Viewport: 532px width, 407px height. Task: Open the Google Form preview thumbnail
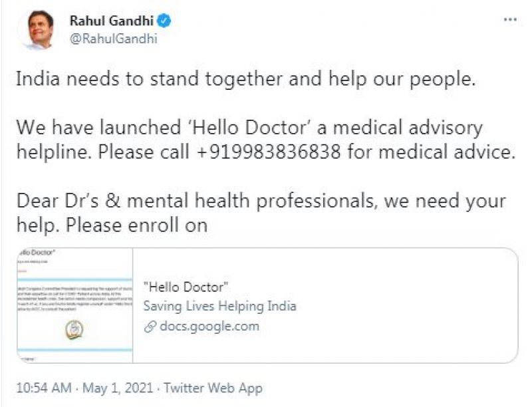tap(74, 305)
